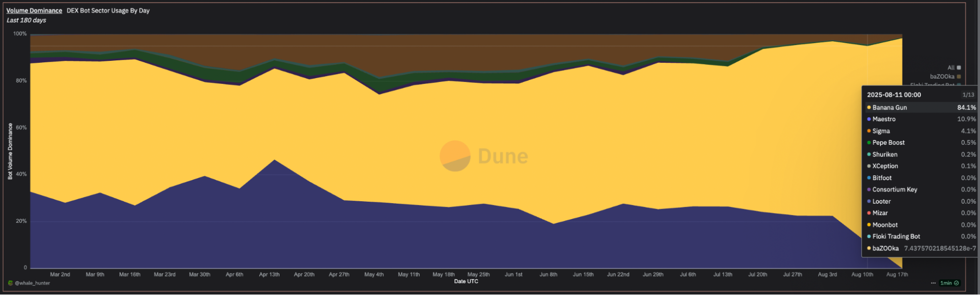Click the whale_hunter avatar icon
The width and height of the screenshot is (980, 295).
coord(10,283)
